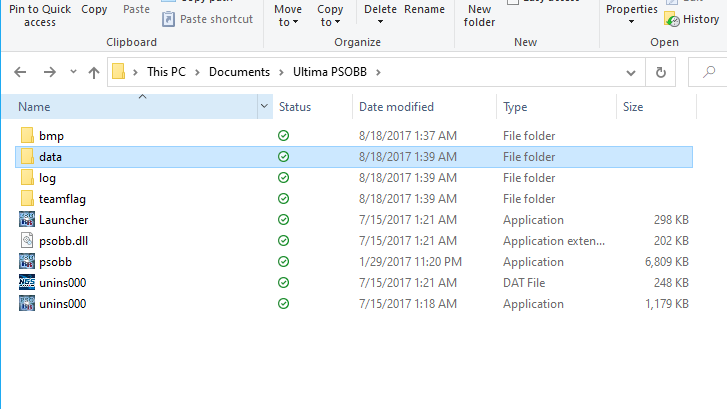727x409 pixels.
Task: Open the Delete dropdown arrow
Action: coord(380,22)
